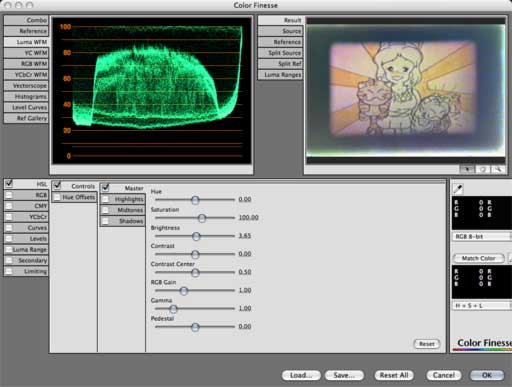This screenshot has width=512, height=387.
Task: Open the Ref Gallery tab
Action: [x=26, y=118]
